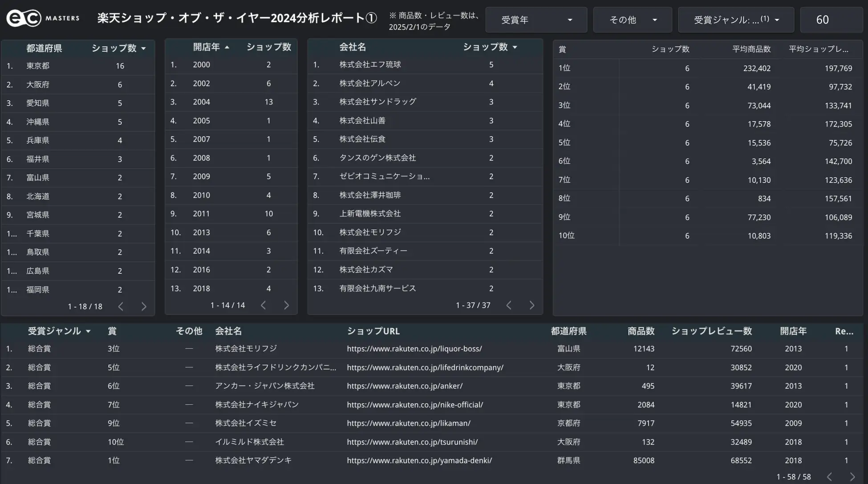The width and height of the screenshot is (868, 484).
Task: Previous page arrow of bottom shop list
Action: [829, 476]
